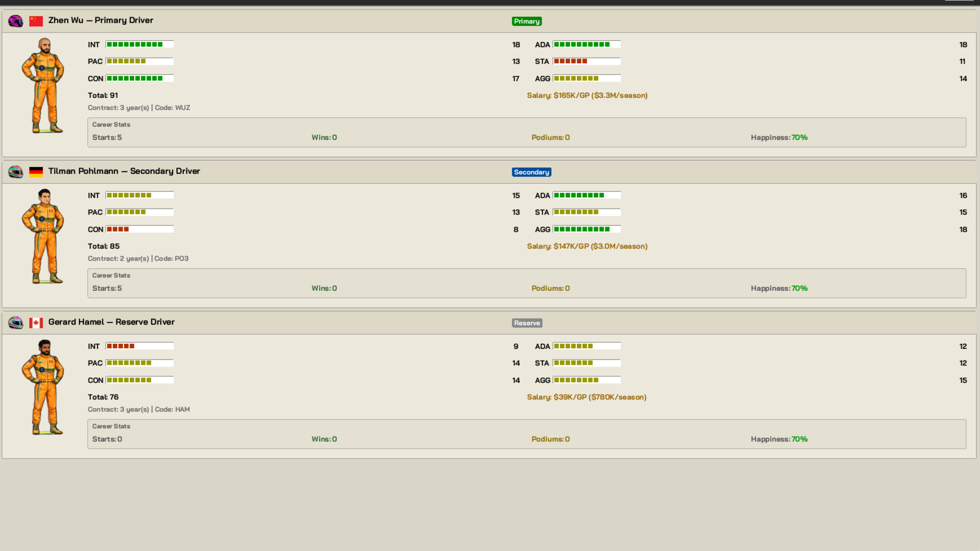Toggle the Reserve badge for Gerard Hamel

tap(527, 323)
